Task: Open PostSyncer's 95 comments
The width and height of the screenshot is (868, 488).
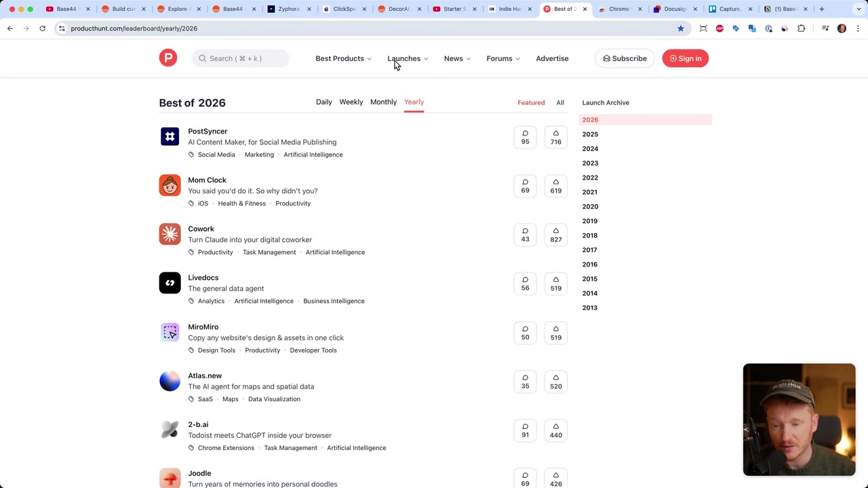Action: click(525, 138)
